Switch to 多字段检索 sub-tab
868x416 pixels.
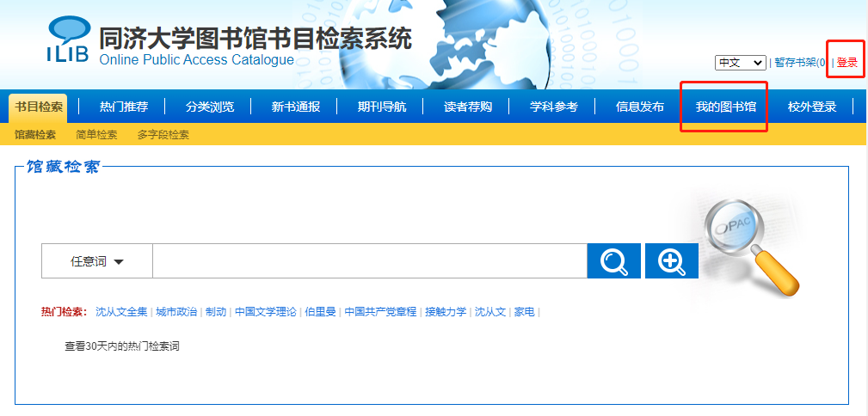coord(163,134)
